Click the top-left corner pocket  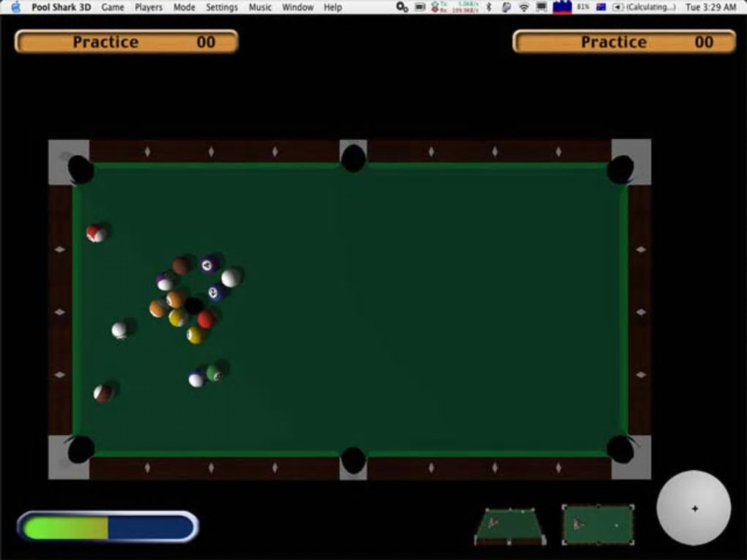80,169
